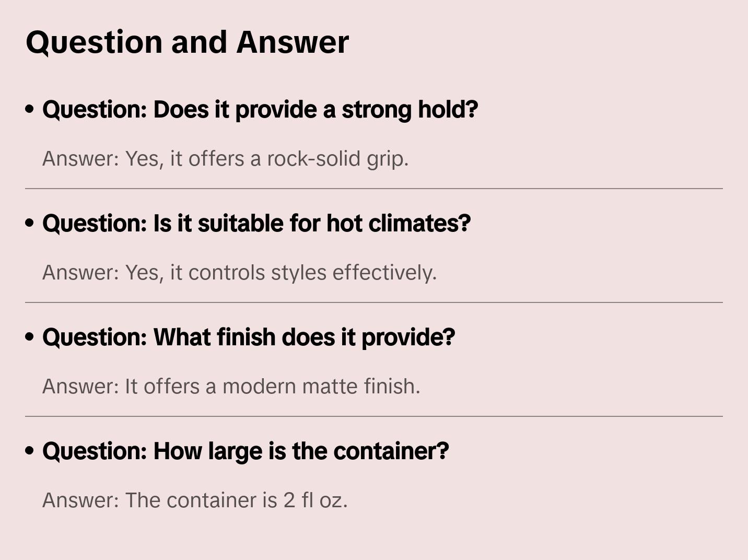The width and height of the screenshot is (748, 560).
Task: Click "Answer:" label before "The container is"
Action: point(81,500)
